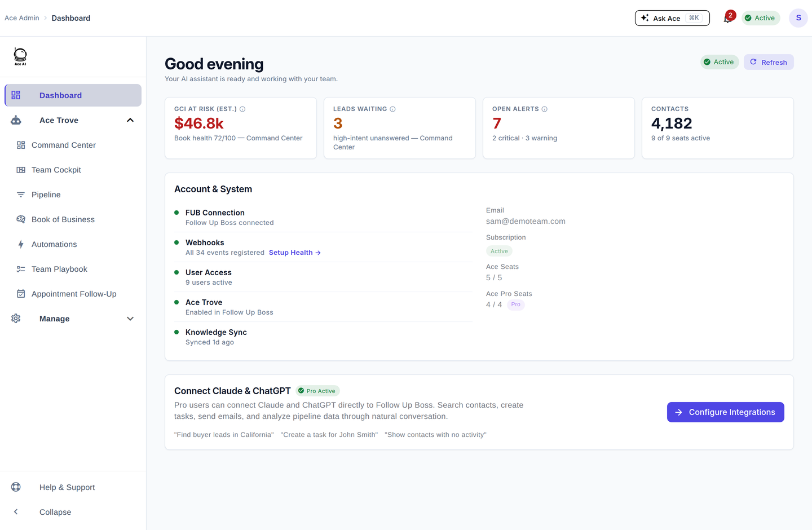The height and width of the screenshot is (530, 812).
Task: Click "Find buyer leads in California" example
Action: point(224,435)
